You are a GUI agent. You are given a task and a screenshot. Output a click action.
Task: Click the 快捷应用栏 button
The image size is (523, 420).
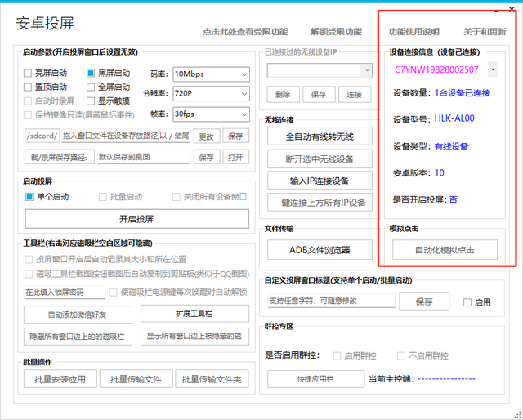coord(315,379)
